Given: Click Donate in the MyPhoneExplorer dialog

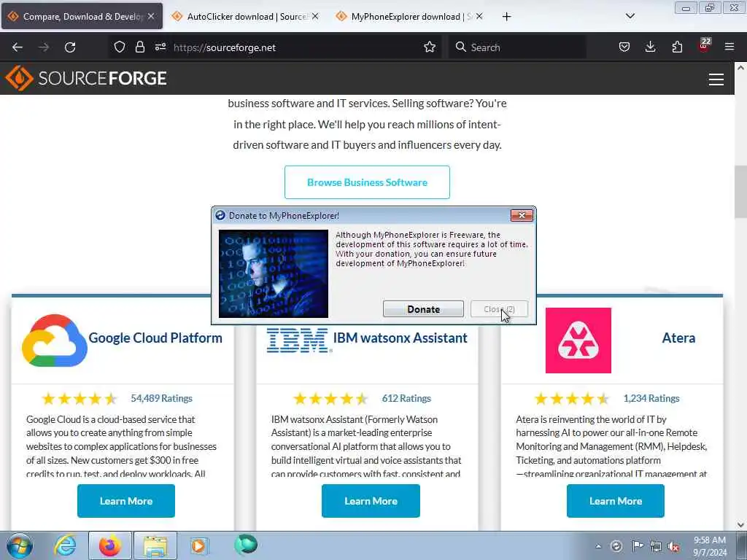Looking at the screenshot, I should point(423,309).
